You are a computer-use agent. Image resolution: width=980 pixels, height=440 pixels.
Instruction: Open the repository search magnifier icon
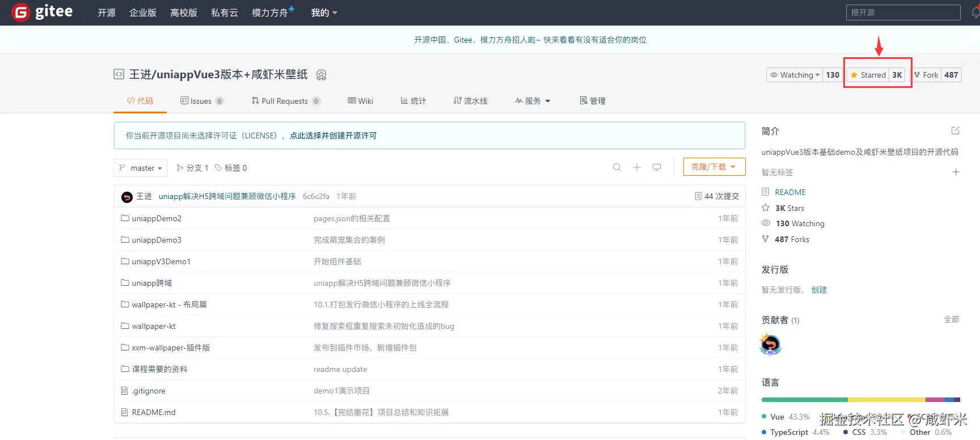(617, 167)
